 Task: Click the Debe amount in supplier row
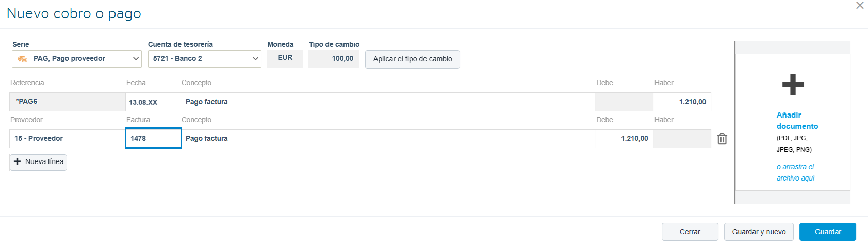(x=624, y=138)
